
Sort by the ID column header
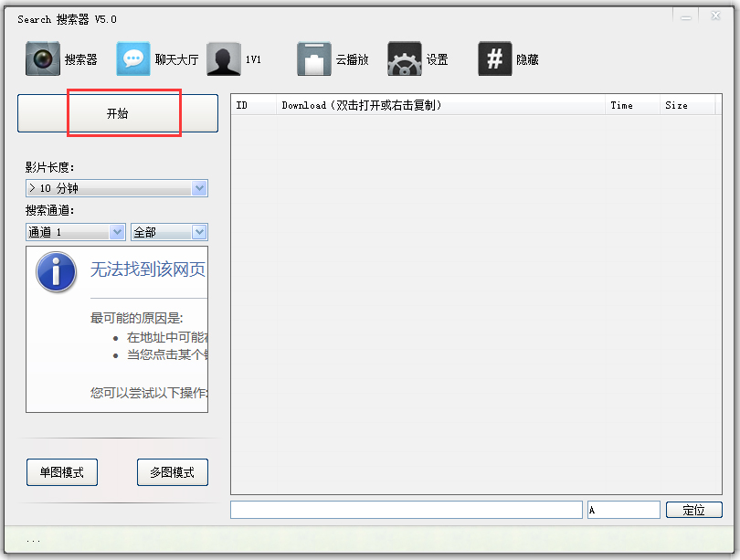tap(253, 105)
